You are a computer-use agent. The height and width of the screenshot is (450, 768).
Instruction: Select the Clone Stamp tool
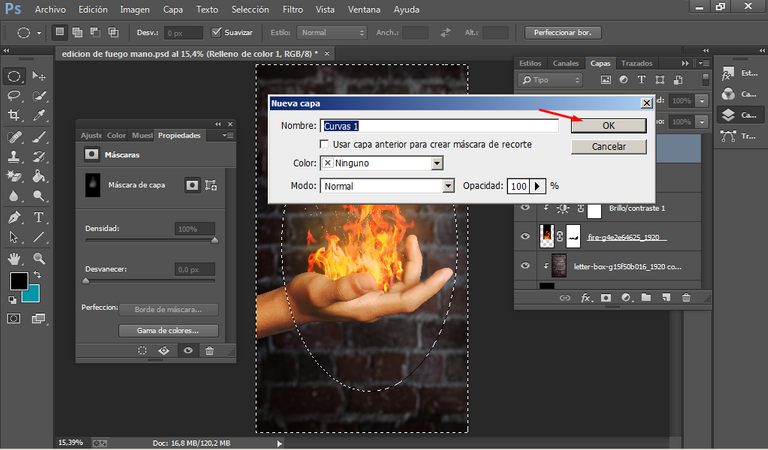[x=14, y=156]
